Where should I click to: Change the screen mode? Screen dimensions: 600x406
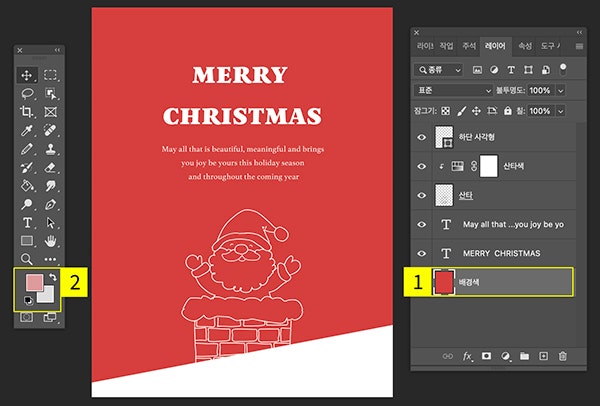pyautogui.click(x=50, y=317)
